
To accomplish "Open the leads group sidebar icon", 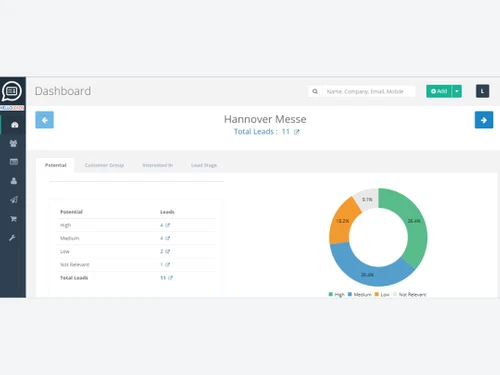I will tap(13, 143).
